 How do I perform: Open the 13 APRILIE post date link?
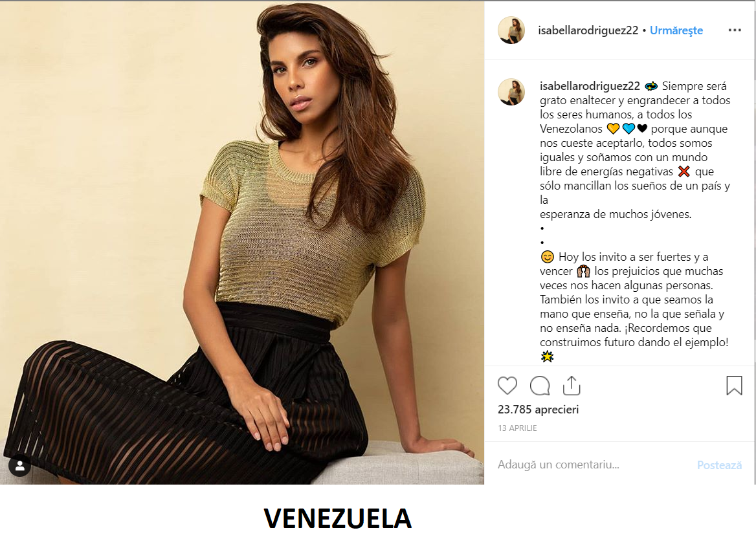coord(517,428)
